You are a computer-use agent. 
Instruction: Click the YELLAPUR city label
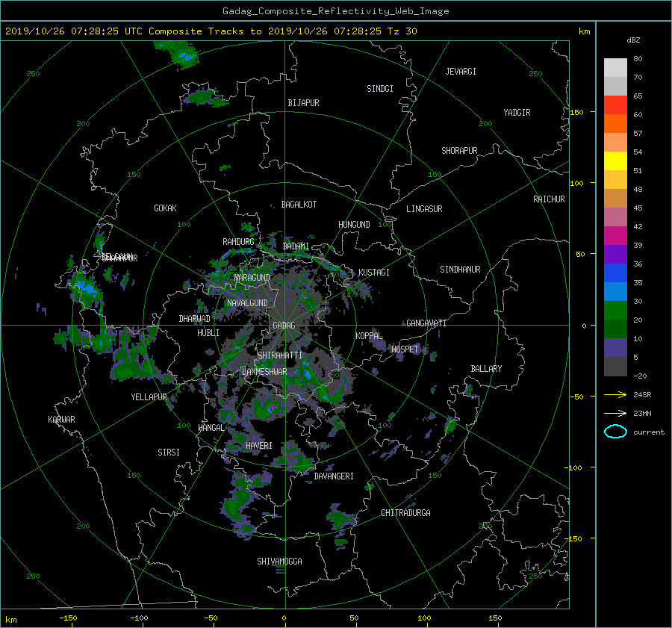[149, 397]
